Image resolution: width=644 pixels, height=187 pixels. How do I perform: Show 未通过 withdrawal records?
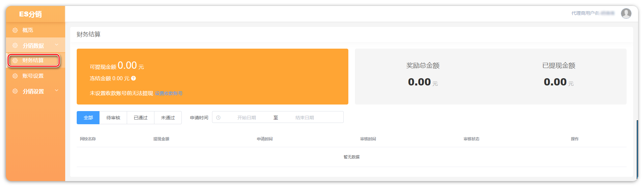(168, 118)
